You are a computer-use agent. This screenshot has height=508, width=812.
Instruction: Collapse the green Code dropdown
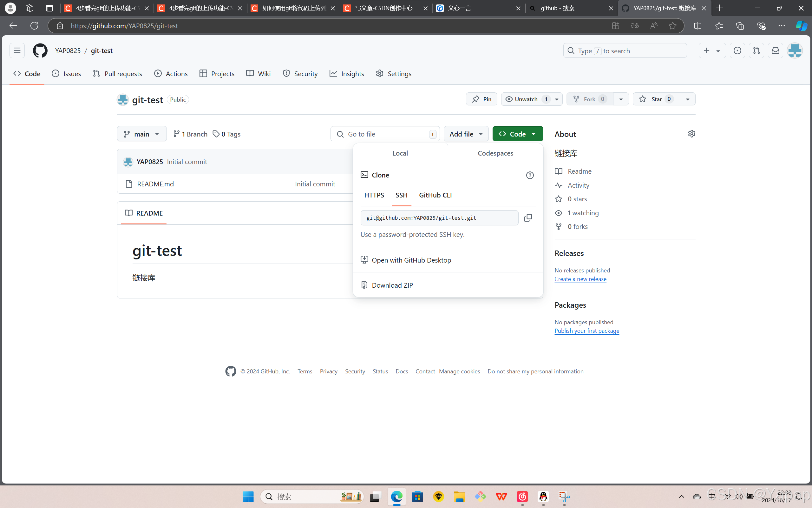(517, 134)
